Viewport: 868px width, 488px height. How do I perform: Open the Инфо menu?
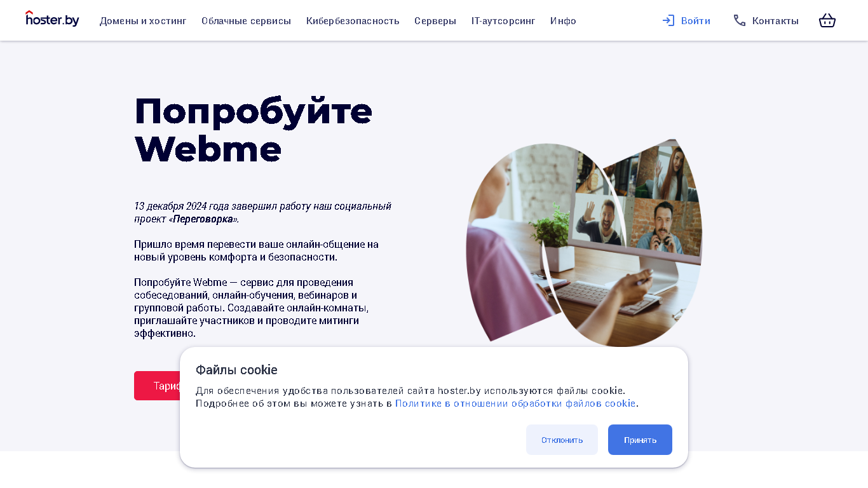(x=563, y=21)
